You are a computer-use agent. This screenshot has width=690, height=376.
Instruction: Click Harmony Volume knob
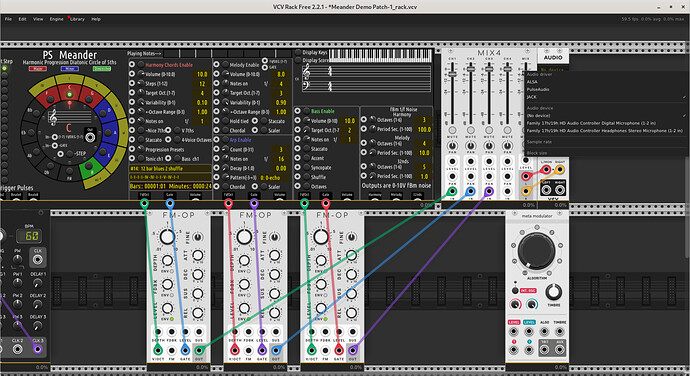[141, 74]
